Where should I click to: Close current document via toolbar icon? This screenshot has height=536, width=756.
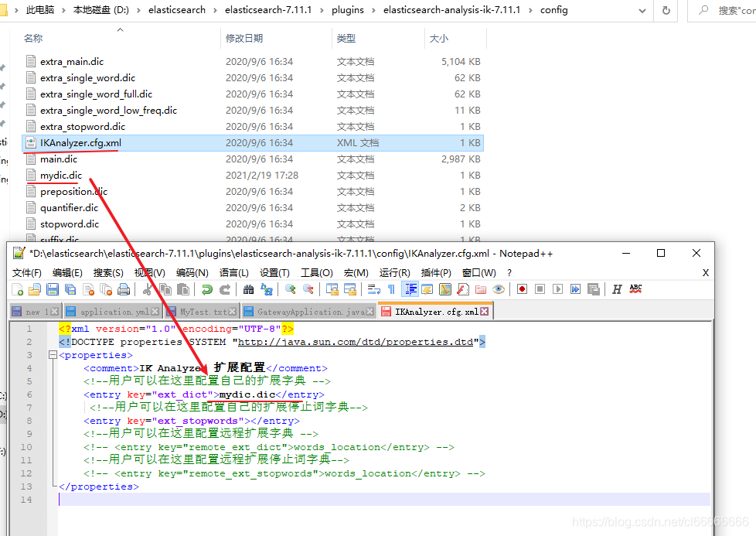[x=88, y=289]
